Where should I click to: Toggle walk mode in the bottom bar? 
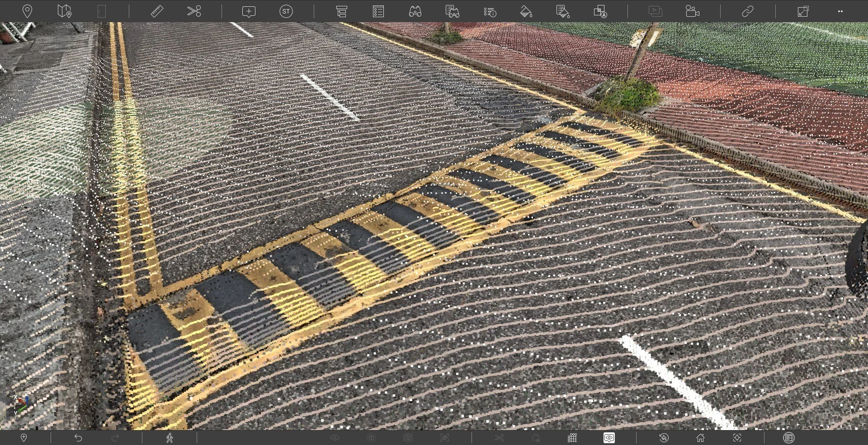[170, 437]
